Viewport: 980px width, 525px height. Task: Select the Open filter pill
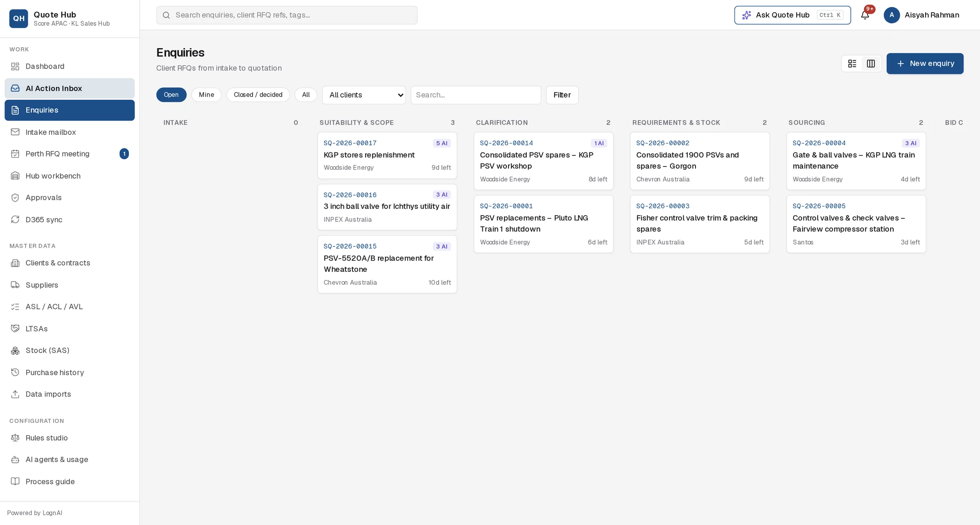point(171,95)
